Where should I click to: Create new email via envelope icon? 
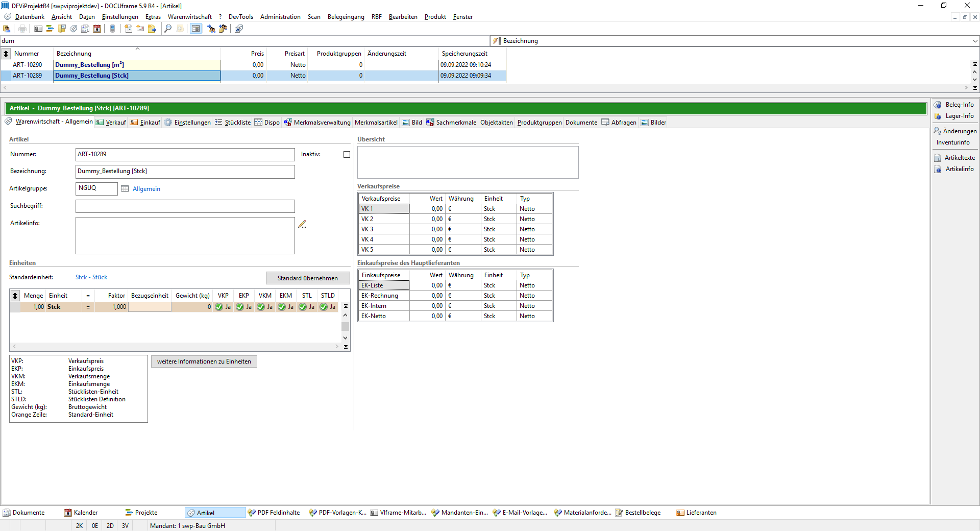[140, 29]
